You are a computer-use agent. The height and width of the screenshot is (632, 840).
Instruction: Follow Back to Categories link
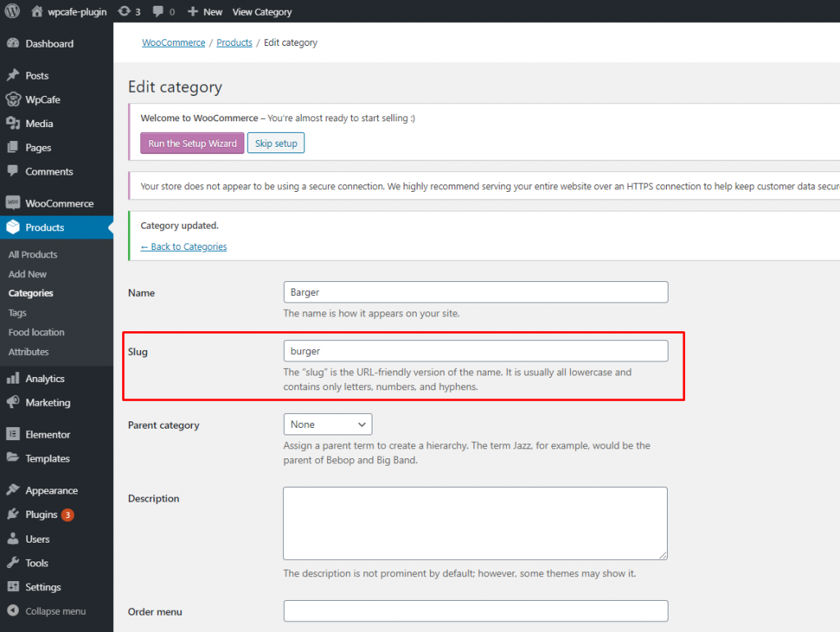click(184, 247)
